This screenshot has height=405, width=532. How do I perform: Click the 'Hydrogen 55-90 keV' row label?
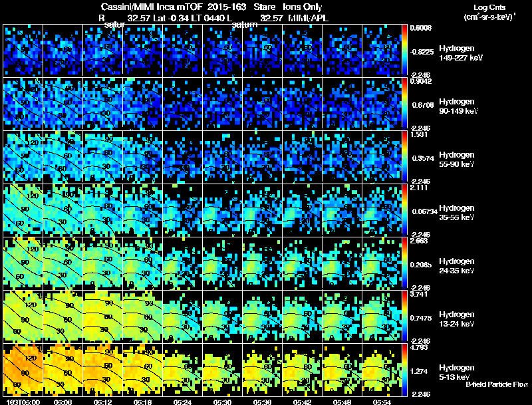457,160
